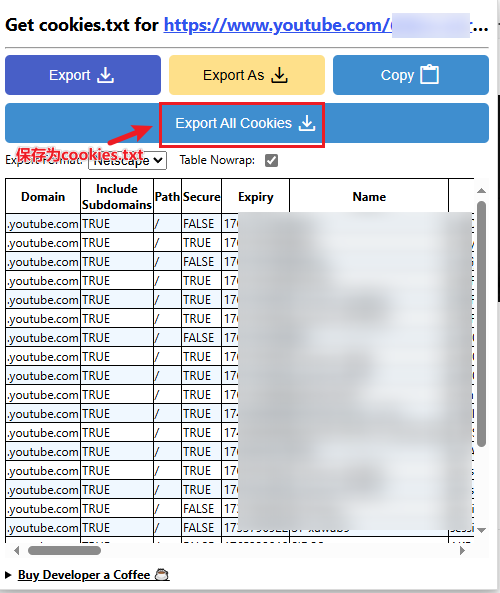Toggle the Table Nowrap checkbox

pyautogui.click(x=271, y=160)
